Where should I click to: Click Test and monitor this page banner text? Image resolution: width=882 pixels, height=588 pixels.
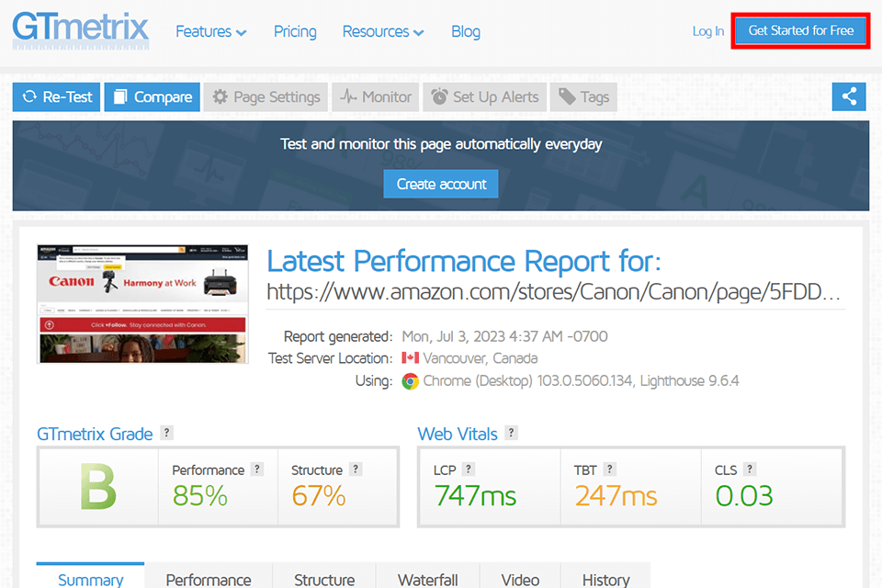coord(441,144)
